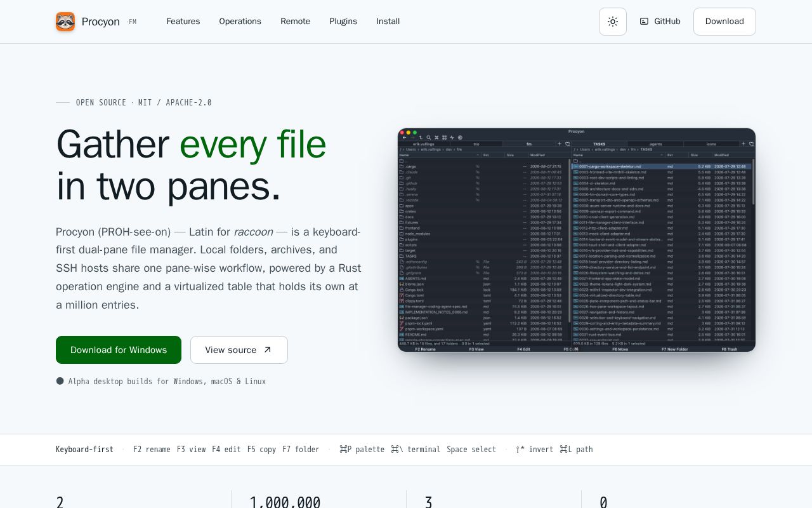Click F7 New Folder in the preview's bottom bar

point(674,349)
